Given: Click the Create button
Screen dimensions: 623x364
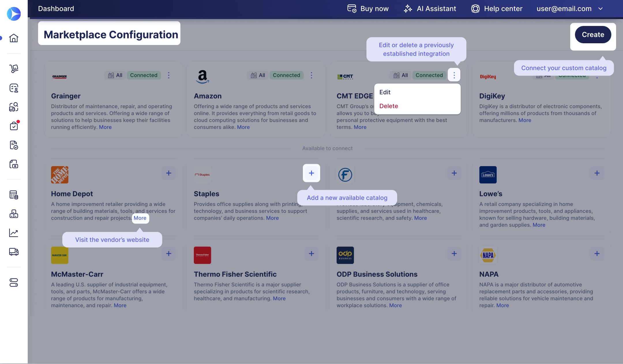Looking at the screenshot, I should point(593,35).
